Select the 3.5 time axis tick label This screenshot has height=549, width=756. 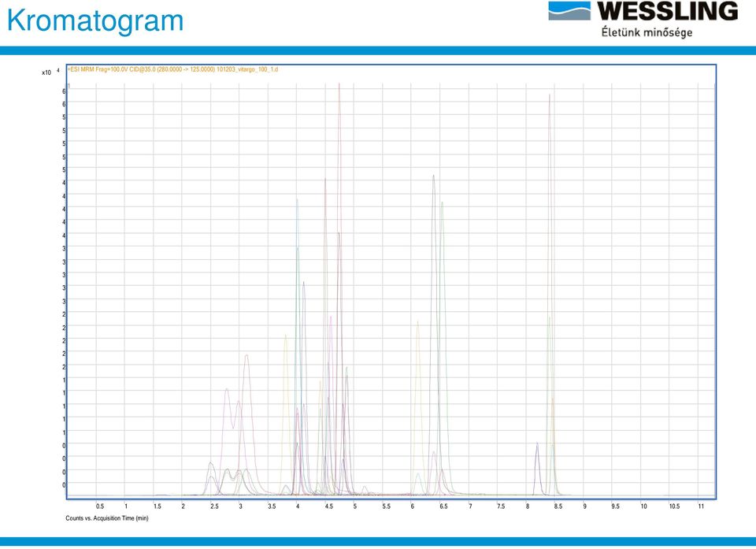[272, 506]
